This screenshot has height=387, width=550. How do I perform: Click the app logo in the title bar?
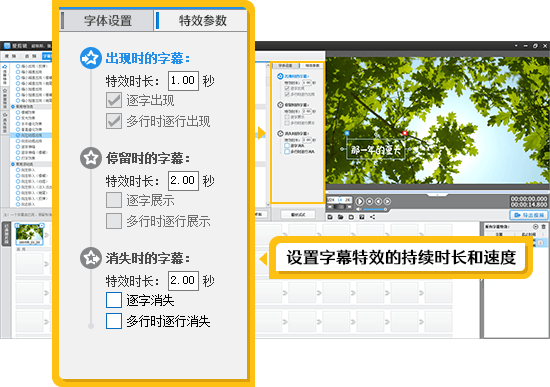pyautogui.click(x=7, y=46)
